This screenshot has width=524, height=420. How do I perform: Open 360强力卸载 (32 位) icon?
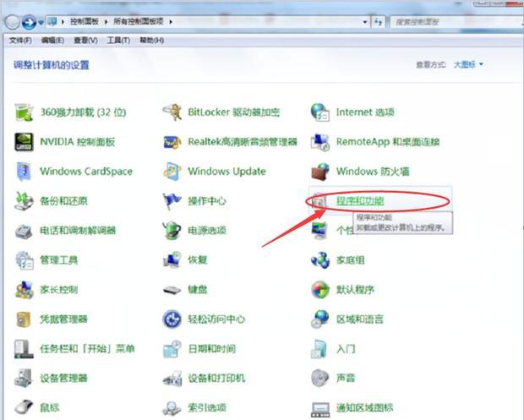coord(24,112)
